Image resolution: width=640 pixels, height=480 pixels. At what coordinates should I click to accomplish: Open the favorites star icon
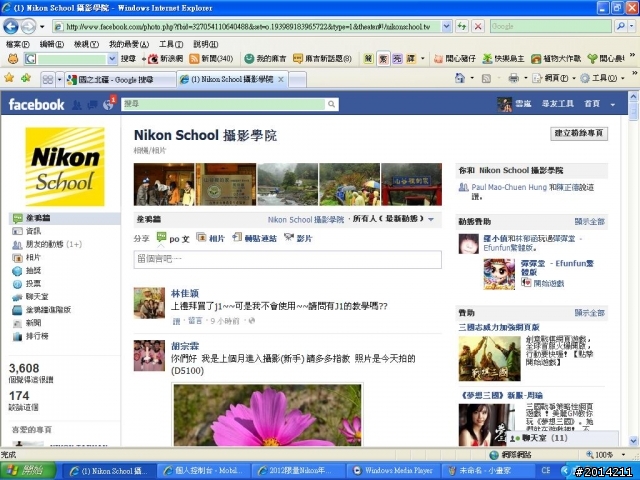pyautogui.click(x=9, y=78)
